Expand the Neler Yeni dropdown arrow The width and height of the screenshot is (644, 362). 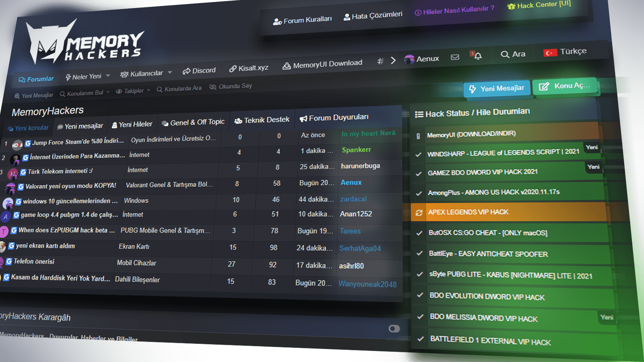[x=108, y=76]
